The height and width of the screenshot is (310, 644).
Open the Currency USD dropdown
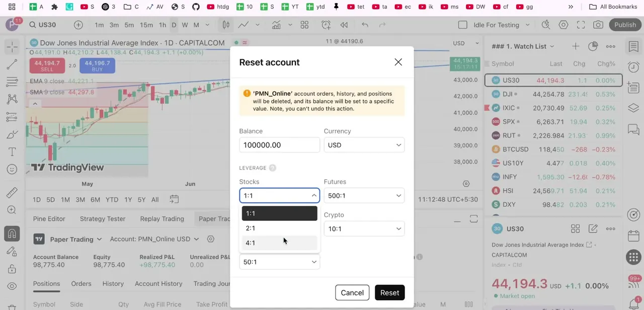[x=364, y=145]
